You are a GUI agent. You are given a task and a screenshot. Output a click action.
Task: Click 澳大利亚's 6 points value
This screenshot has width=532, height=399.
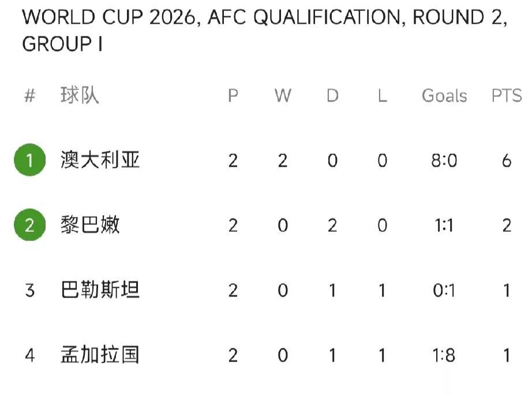coord(507,160)
